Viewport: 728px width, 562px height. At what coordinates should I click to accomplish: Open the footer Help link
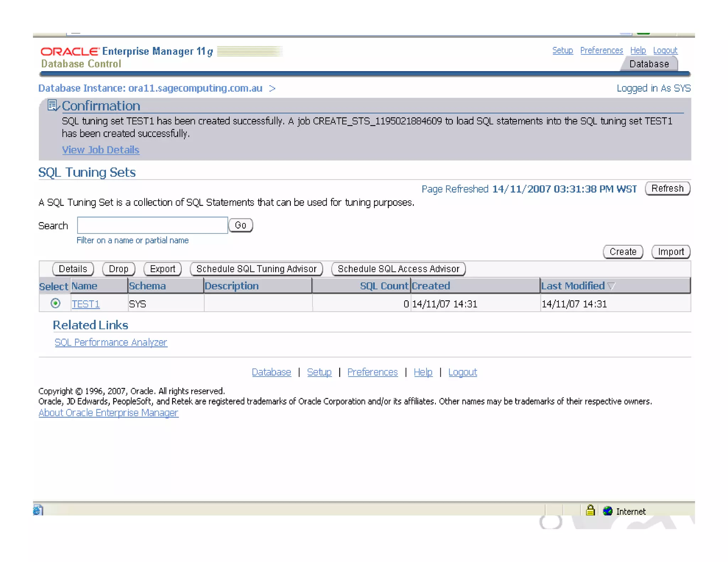click(x=423, y=372)
